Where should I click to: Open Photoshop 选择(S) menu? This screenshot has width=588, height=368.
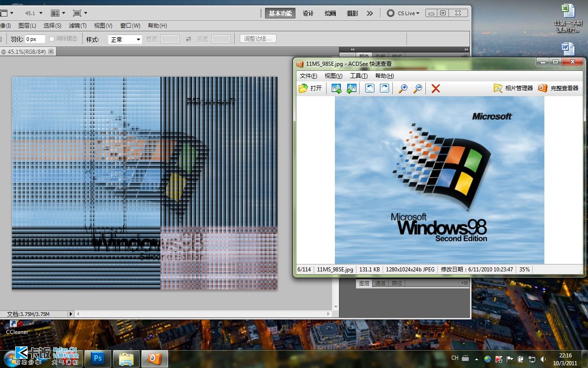pos(52,26)
